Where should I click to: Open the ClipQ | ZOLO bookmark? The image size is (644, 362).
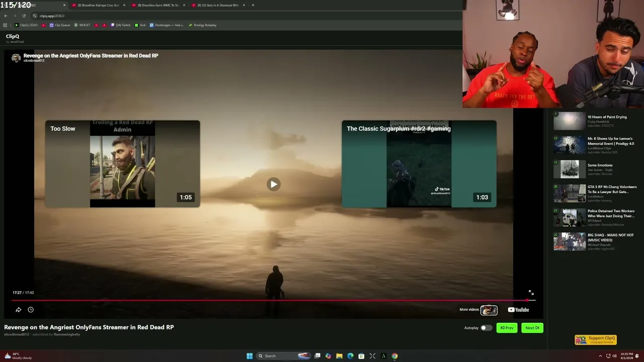pyautogui.click(x=26, y=25)
